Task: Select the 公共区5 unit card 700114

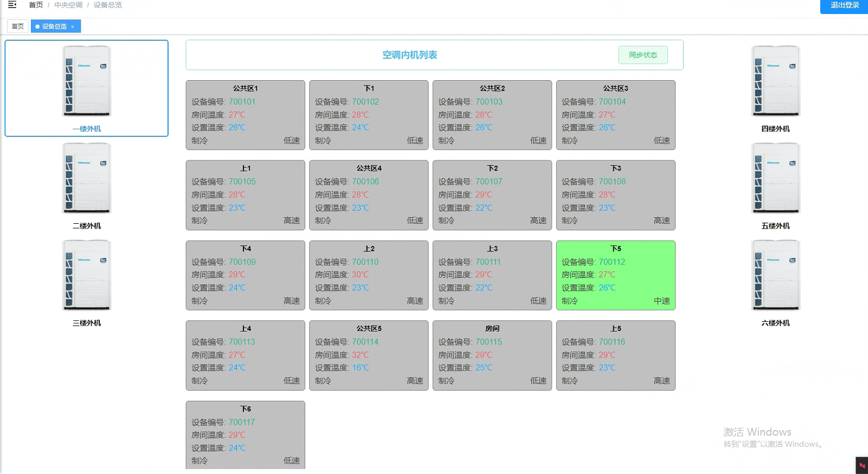Action: pyautogui.click(x=369, y=355)
